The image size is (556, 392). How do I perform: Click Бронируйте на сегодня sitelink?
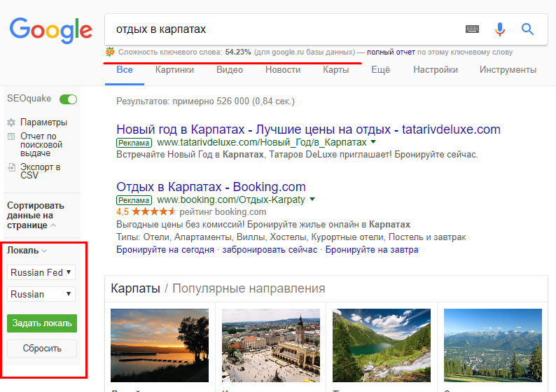click(x=165, y=250)
